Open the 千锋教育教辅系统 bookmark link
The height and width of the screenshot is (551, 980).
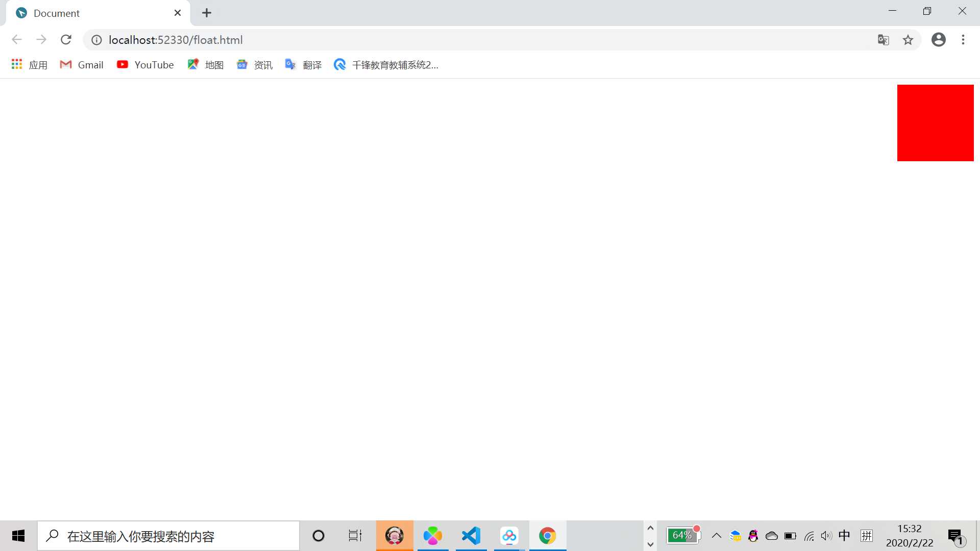tap(386, 65)
